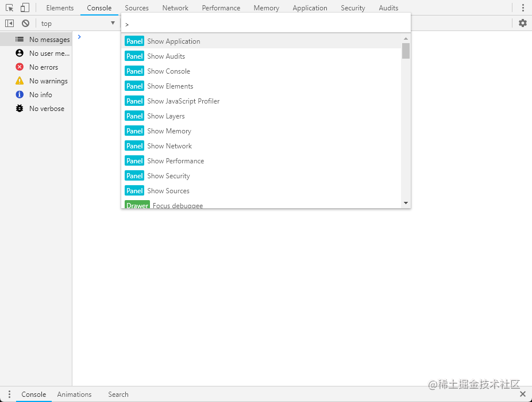532x402 pixels.
Task: Open the DevTools three-dot customize menu
Action: click(x=523, y=8)
